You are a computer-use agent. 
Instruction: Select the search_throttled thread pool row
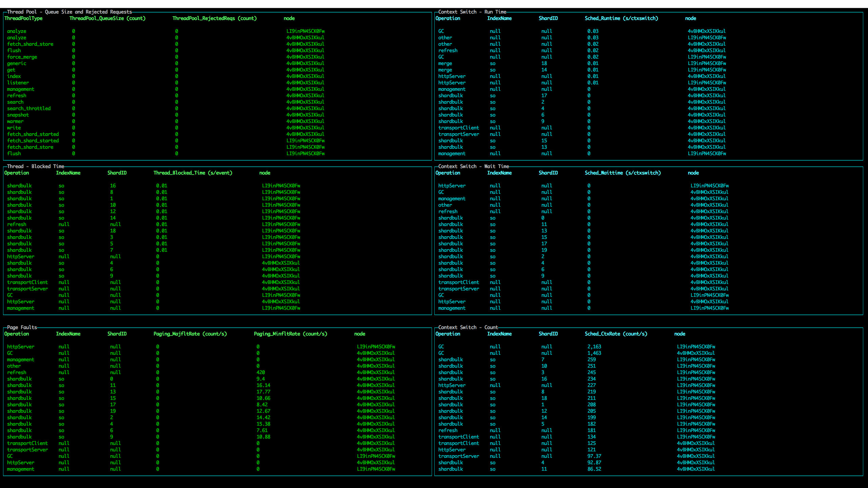[x=29, y=108]
